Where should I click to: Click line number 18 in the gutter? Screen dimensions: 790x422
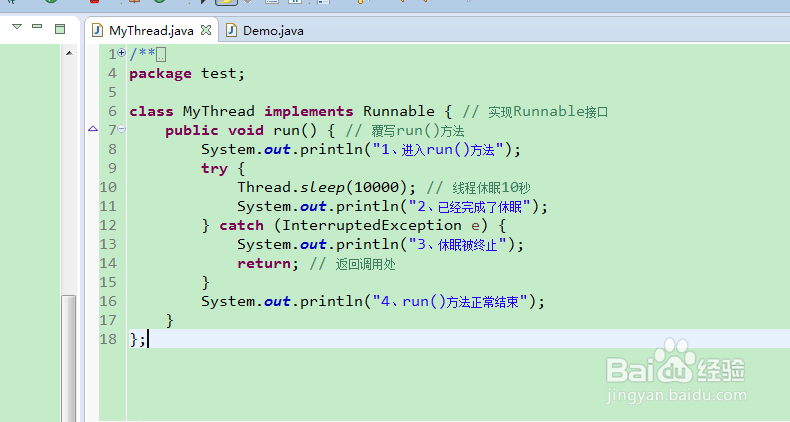(x=108, y=339)
